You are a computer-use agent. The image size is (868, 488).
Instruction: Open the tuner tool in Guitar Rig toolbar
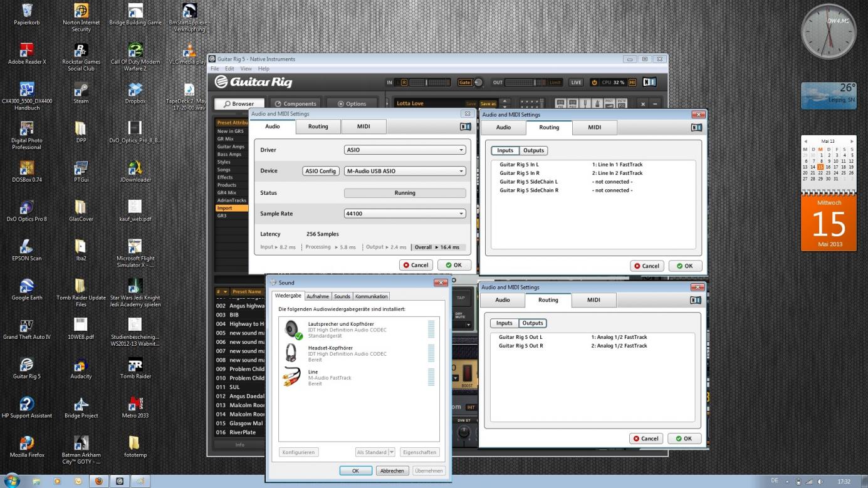(x=586, y=103)
